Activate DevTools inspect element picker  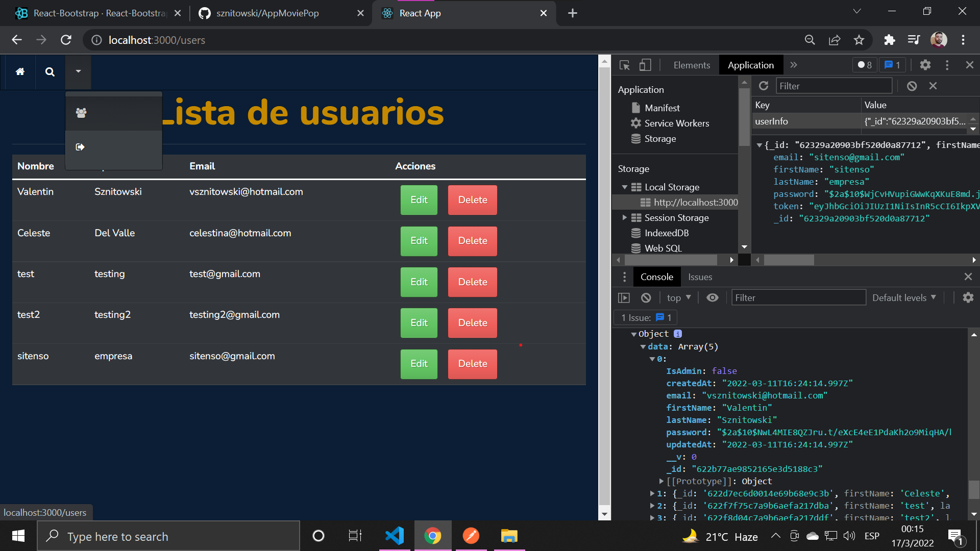coord(624,65)
